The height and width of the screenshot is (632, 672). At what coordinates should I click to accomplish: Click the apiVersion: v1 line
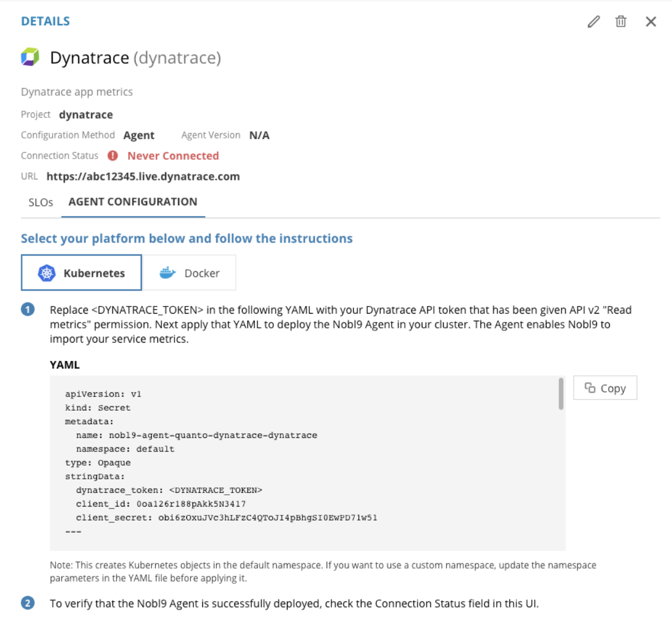104,394
